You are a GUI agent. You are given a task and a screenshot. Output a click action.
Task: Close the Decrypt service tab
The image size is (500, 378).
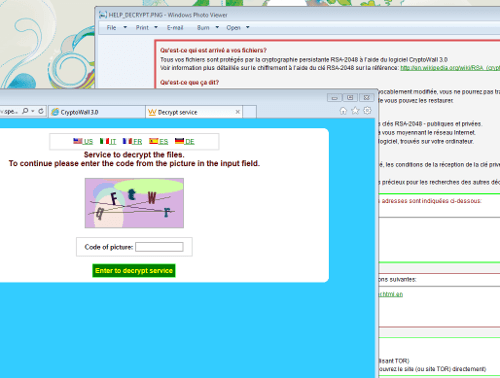coord(238,112)
